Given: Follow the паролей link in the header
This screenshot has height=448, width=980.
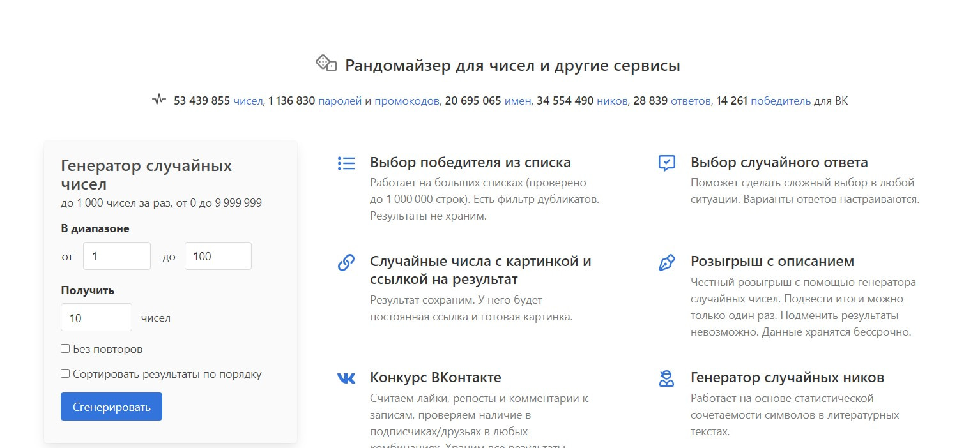Looking at the screenshot, I should (x=339, y=100).
